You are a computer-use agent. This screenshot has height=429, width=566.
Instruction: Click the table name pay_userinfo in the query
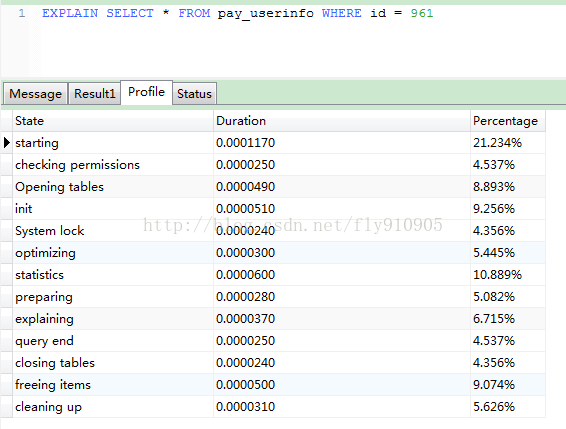(266, 14)
